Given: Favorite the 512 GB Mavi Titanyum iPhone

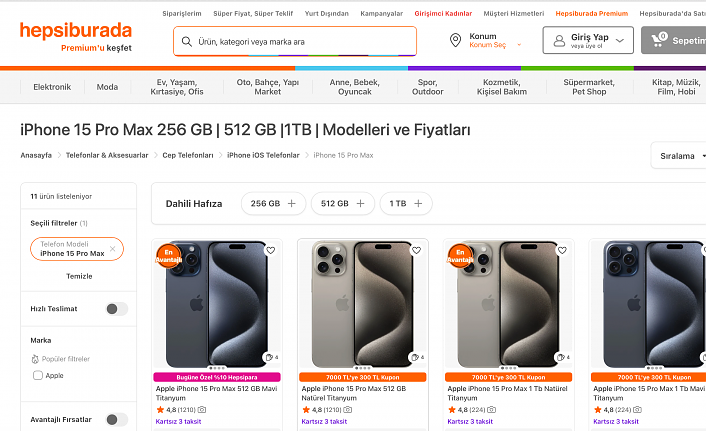Looking at the screenshot, I should (270, 251).
